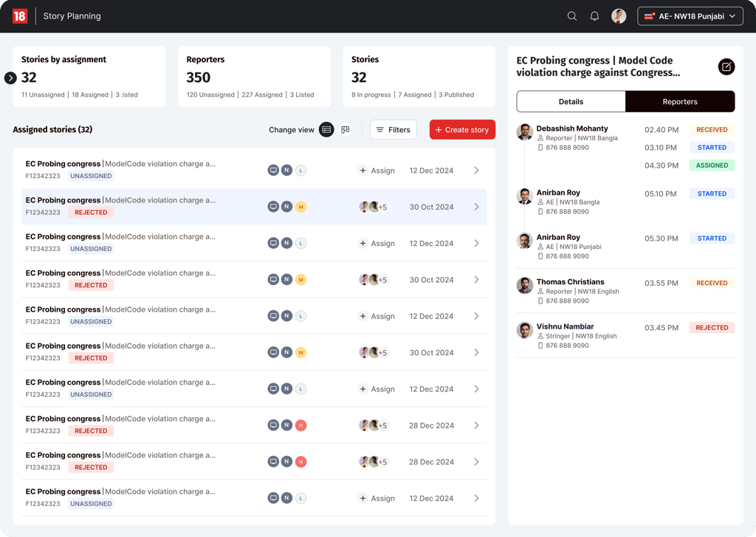
Task: Click Vishnu Nambiar's avatar
Action: pyautogui.click(x=525, y=329)
